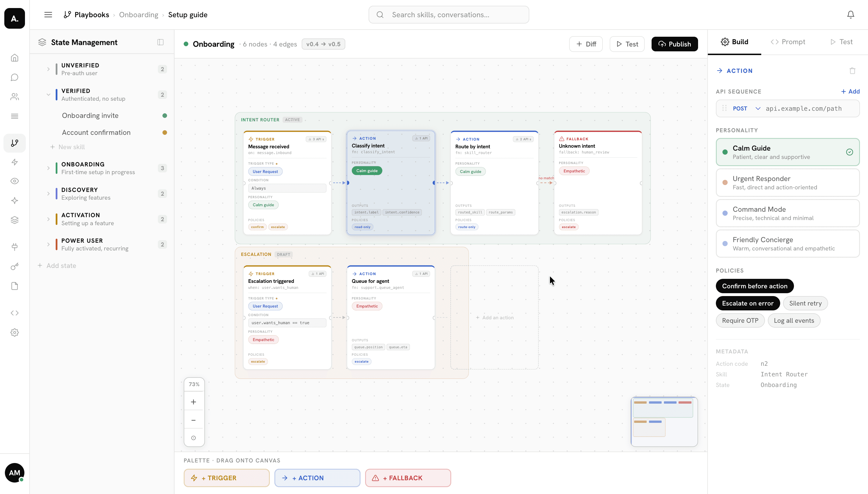868x494 pixels.
Task: Collapse the State Management panel
Action: 160,42
